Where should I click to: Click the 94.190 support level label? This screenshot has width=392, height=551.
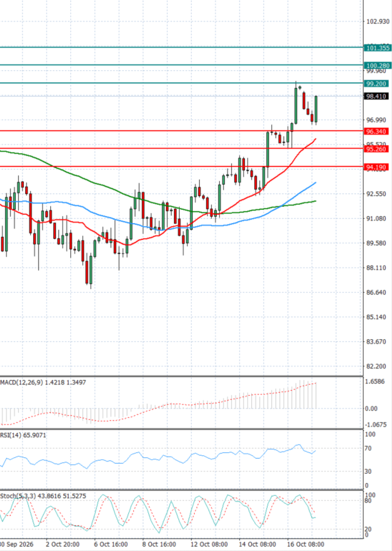pyautogui.click(x=376, y=167)
